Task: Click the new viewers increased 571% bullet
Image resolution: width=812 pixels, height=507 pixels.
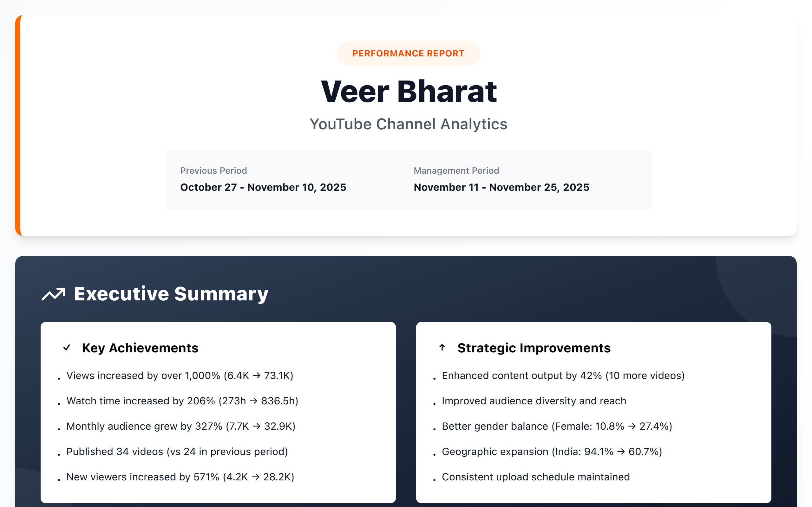Action: pyautogui.click(x=180, y=477)
